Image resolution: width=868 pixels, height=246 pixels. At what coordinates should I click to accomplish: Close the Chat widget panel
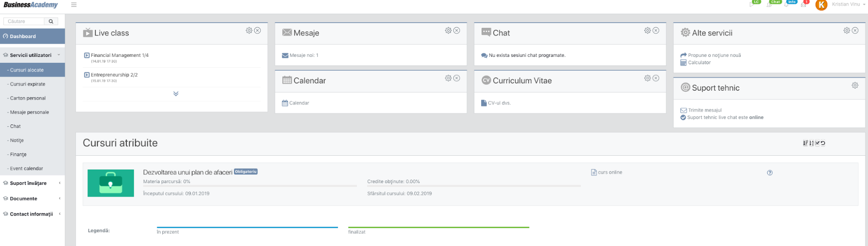point(656,30)
